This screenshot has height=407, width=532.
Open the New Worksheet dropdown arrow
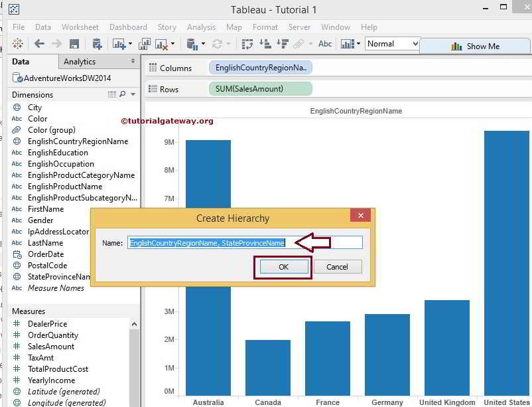coord(130,44)
